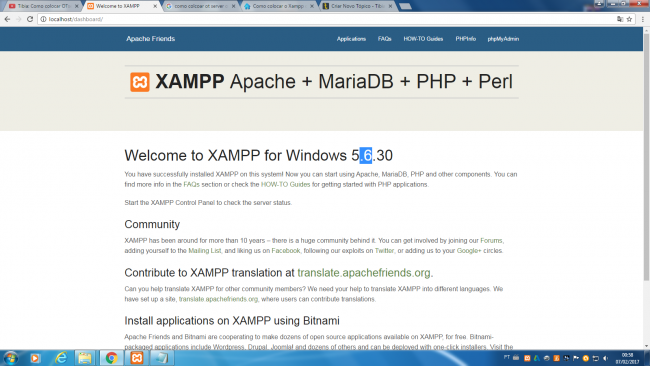Click the network connection tray icon
The image size is (650, 366).
click(596, 358)
